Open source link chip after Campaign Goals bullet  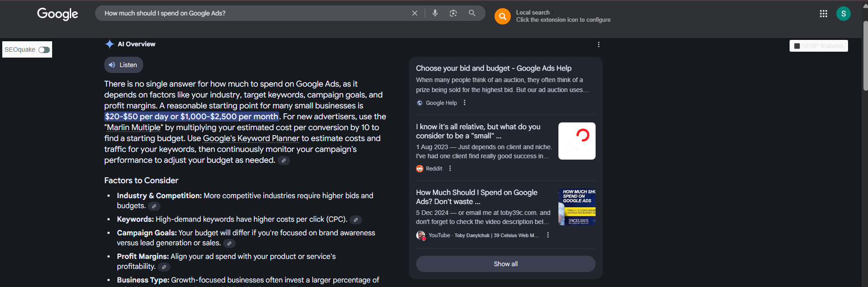tap(229, 243)
